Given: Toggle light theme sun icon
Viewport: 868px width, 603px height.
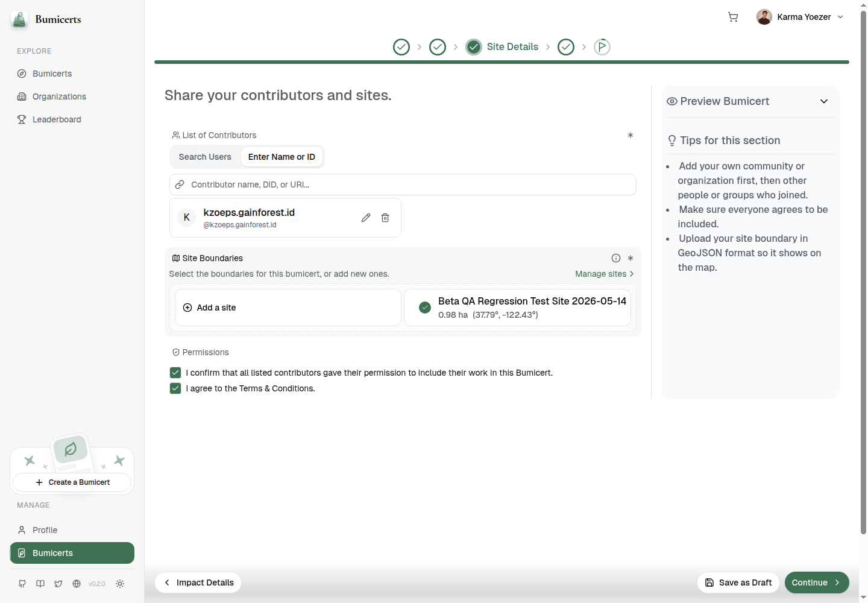Looking at the screenshot, I should 120,584.
